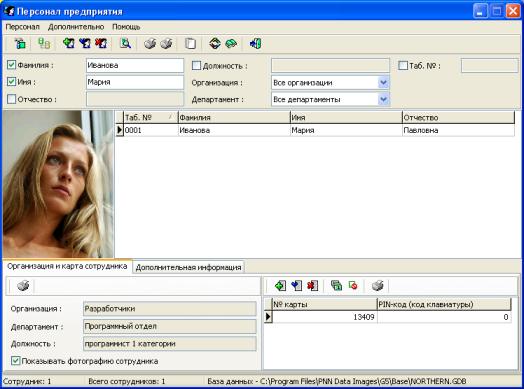Sort by the Имя column header
Image resolution: width=524 pixels, height=389 pixels.
coord(346,118)
